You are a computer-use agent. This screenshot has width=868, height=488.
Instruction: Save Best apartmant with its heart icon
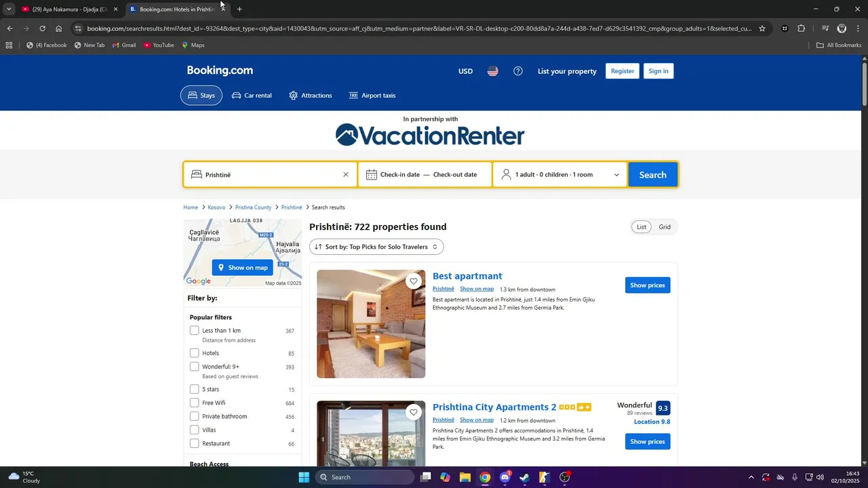(x=414, y=281)
